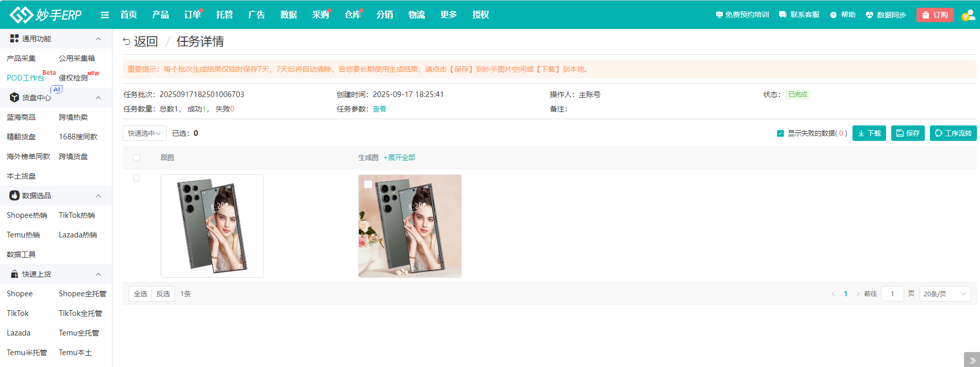
Task: Open TikTok全托管 in the sidebar
Action: (x=81, y=313)
